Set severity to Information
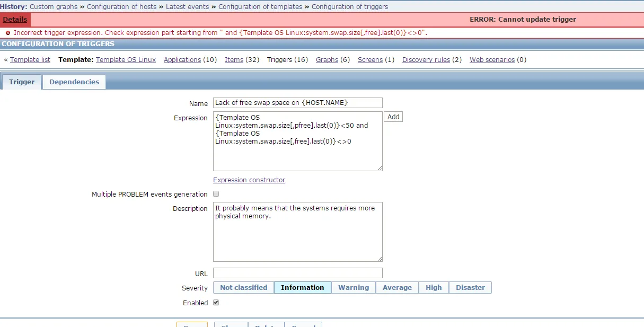The height and width of the screenshot is (327, 644). (303, 288)
